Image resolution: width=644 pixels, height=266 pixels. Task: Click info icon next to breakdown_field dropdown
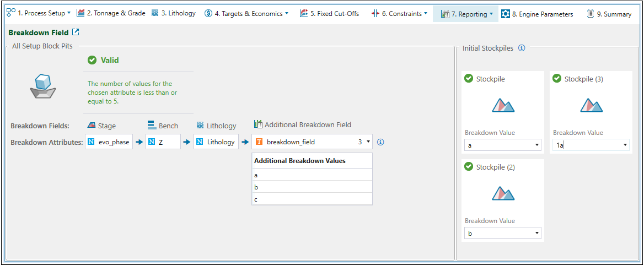tap(380, 142)
